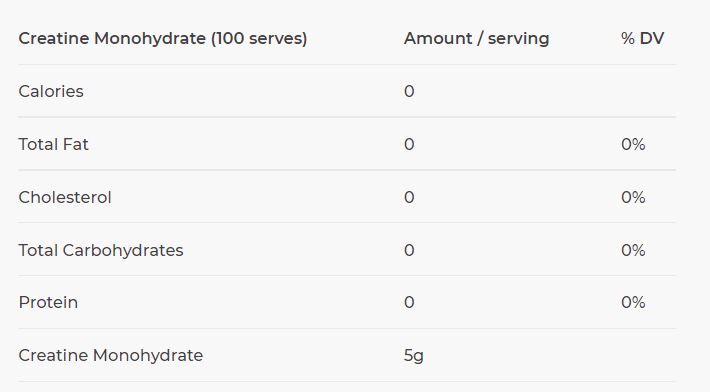Viewport: 710px width, 392px height.
Task: Click the Amount / serving column header
Action: (x=476, y=39)
